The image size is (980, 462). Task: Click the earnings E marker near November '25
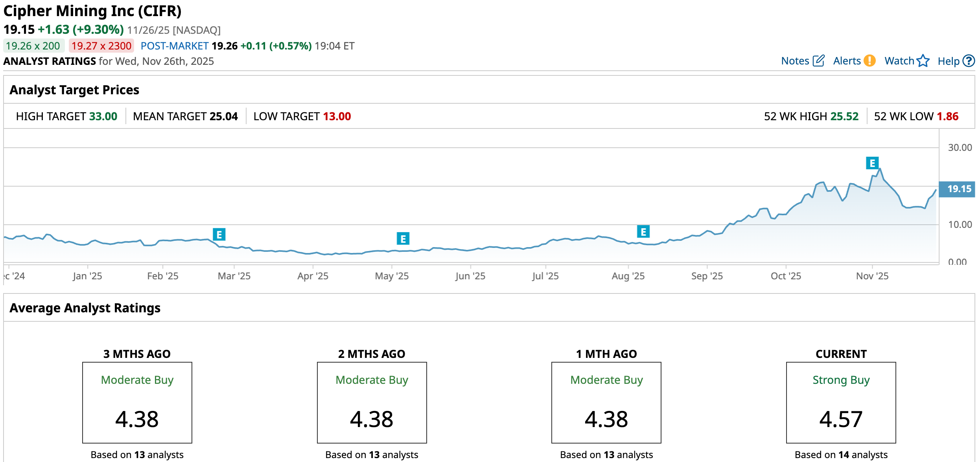872,163
